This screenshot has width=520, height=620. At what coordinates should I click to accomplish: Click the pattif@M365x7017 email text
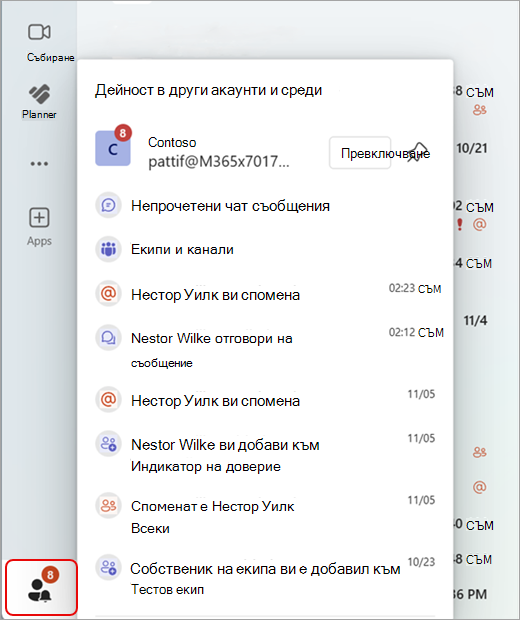[x=219, y=161]
